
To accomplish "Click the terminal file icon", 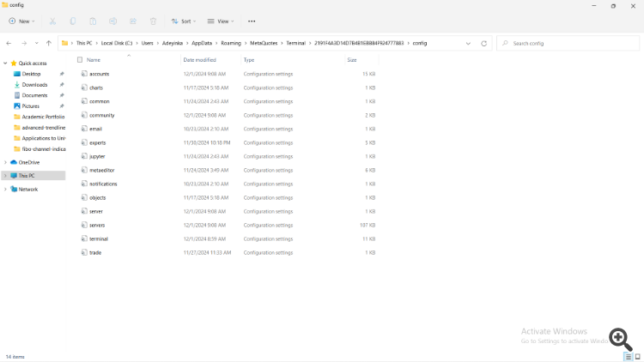I will [84, 238].
